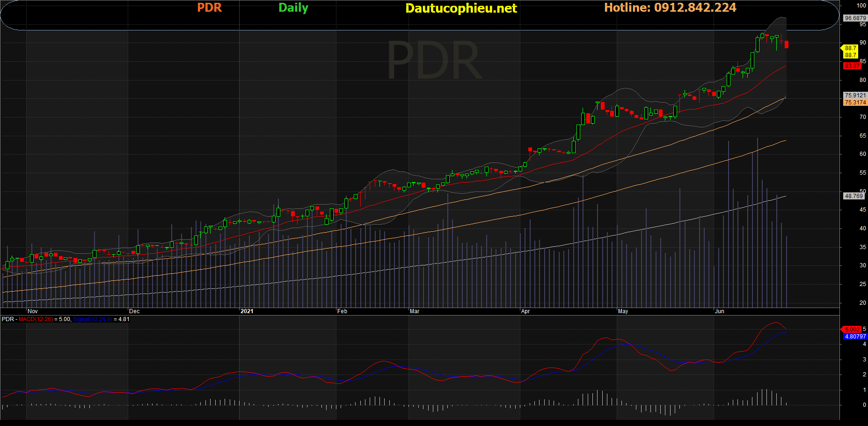Click the 100 value on price axis
The width and height of the screenshot is (868, 426).
[861, 6]
